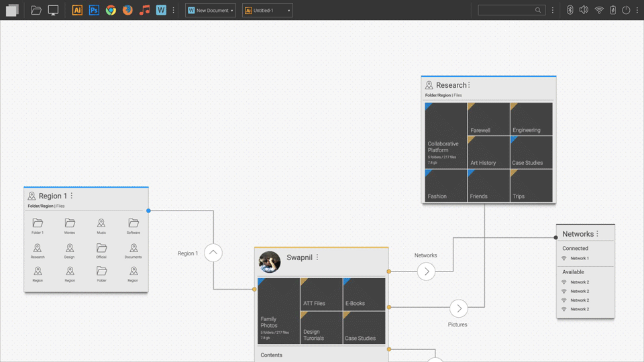644x362 pixels.
Task: Select Folder/Region tab in Research panel
Action: tap(438, 95)
